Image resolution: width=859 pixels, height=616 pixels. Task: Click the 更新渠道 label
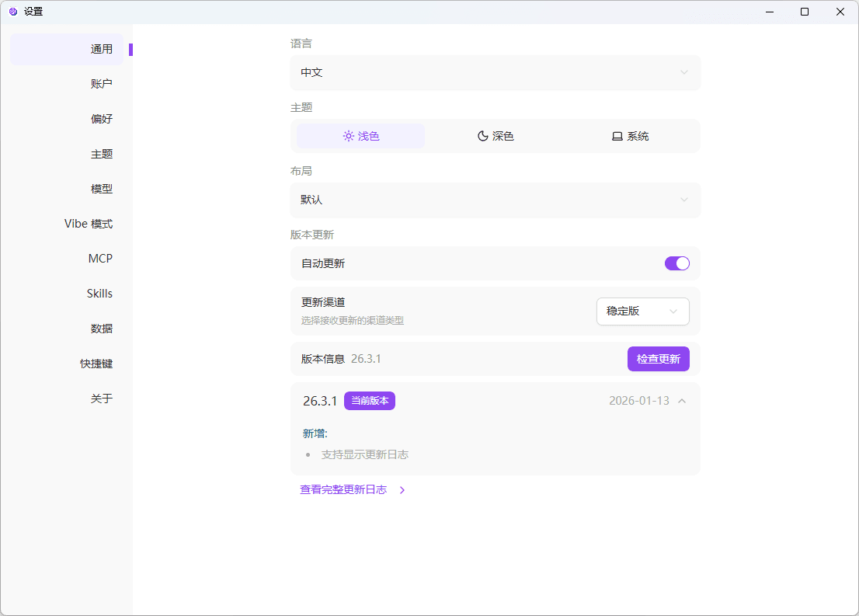tap(323, 302)
